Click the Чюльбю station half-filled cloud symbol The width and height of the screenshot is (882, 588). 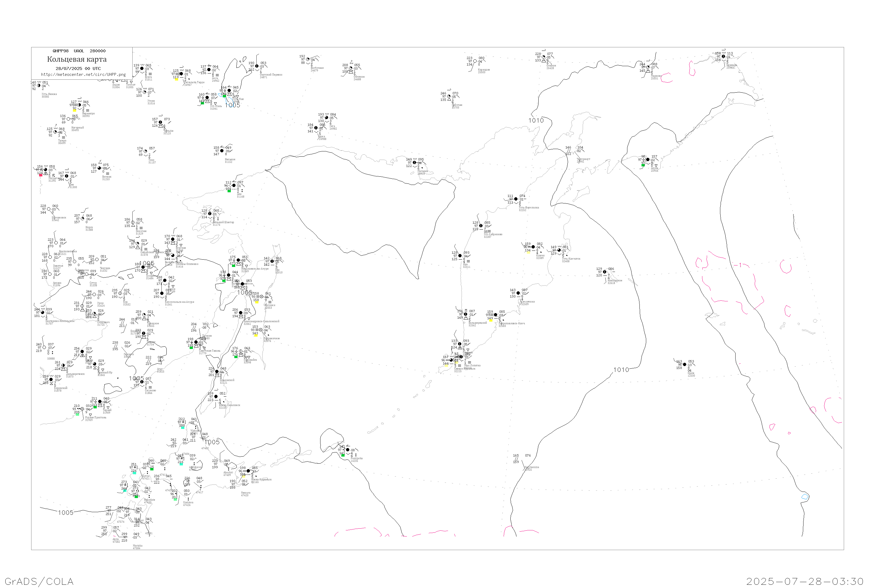161,122
